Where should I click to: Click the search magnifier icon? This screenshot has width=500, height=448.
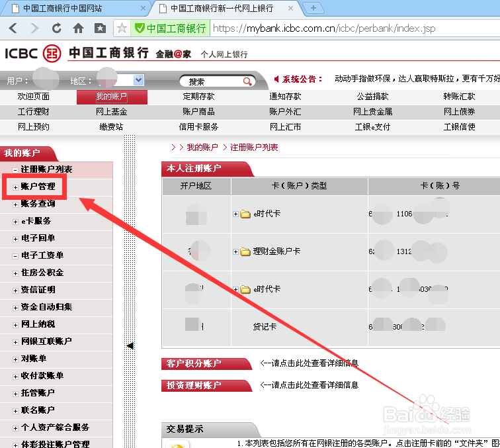[247, 81]
